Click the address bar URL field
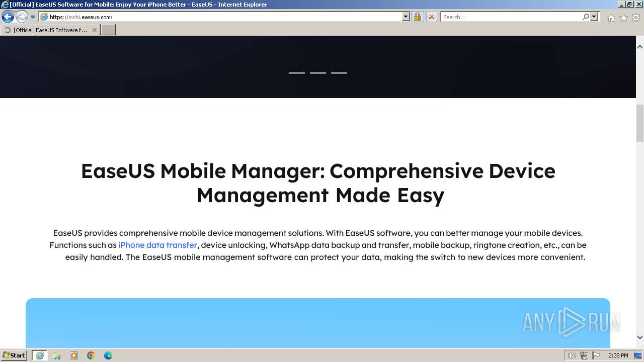644x362 pixels. pyautogui.click(x=225, y=17)
